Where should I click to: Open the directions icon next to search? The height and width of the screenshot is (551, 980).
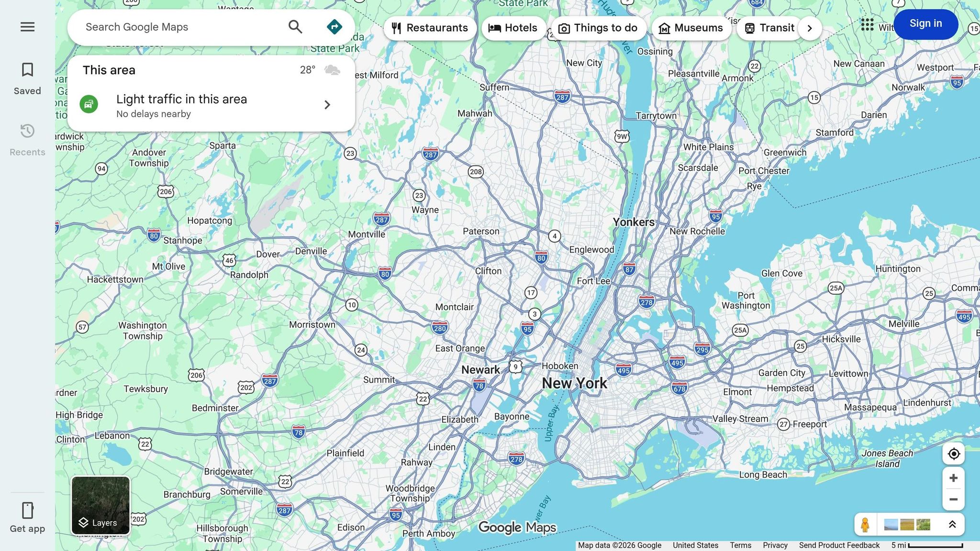pyautogui.click(x=334, y=27)
